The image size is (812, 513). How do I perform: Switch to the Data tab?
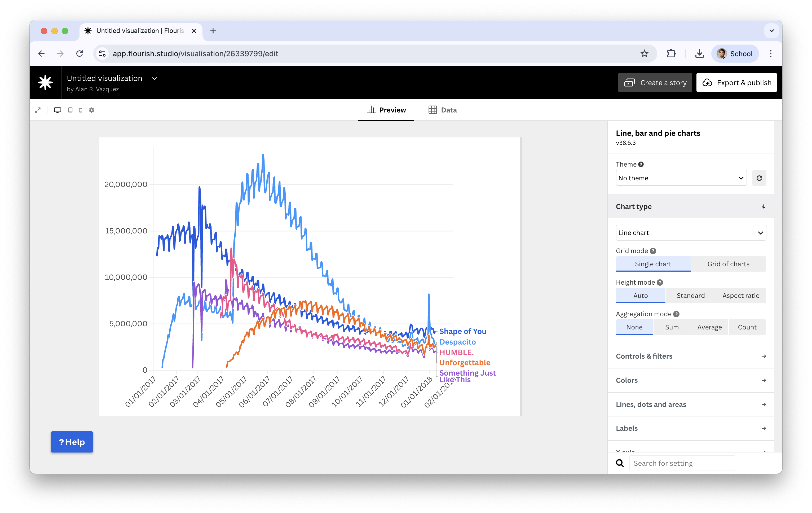coord(442,110)
